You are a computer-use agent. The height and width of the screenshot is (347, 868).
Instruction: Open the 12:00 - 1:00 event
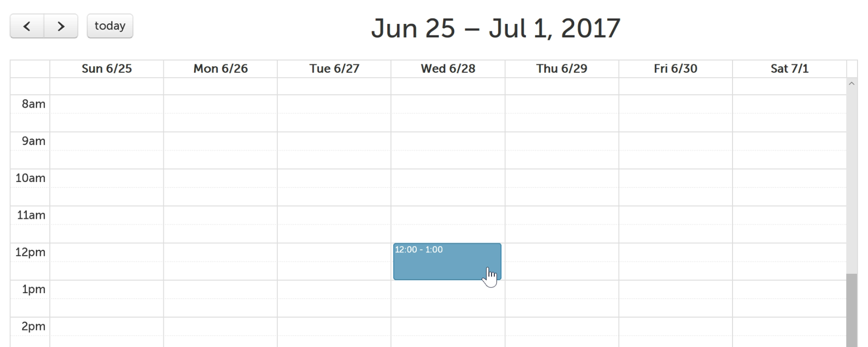[x=447, y=262]
